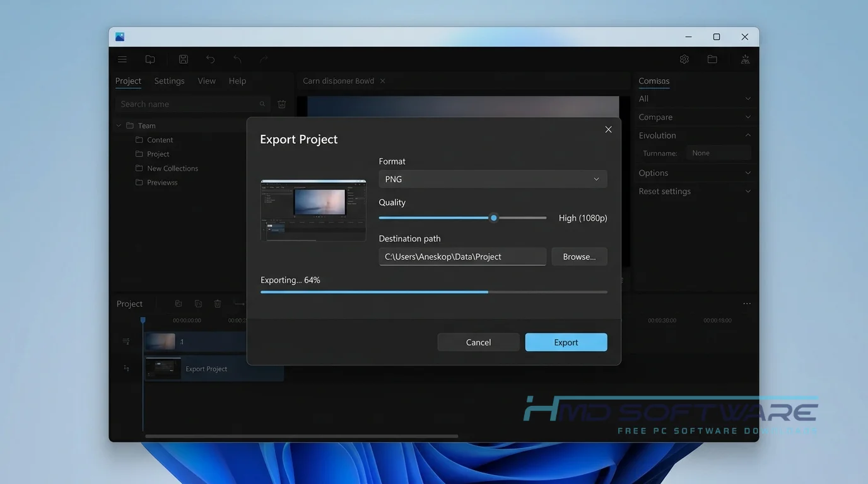Viewport: 868px width, 484px height.
Task: Click the timeline horizontal scrollbar
Action: click(302, 436)
